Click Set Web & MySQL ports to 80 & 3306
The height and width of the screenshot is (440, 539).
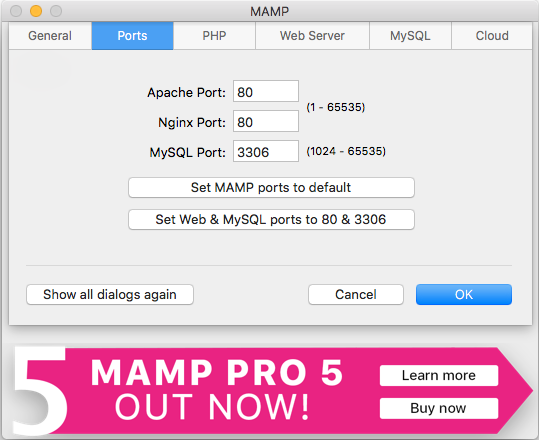click(x=271, y=219)
